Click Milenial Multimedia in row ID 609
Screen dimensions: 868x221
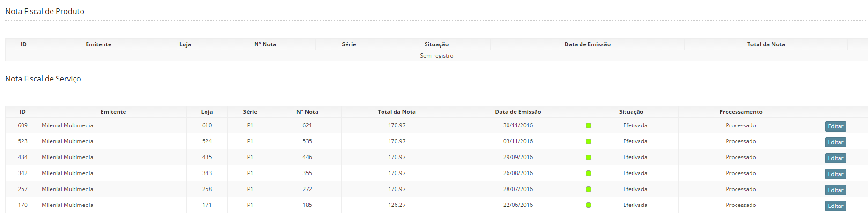pos(67,125)
